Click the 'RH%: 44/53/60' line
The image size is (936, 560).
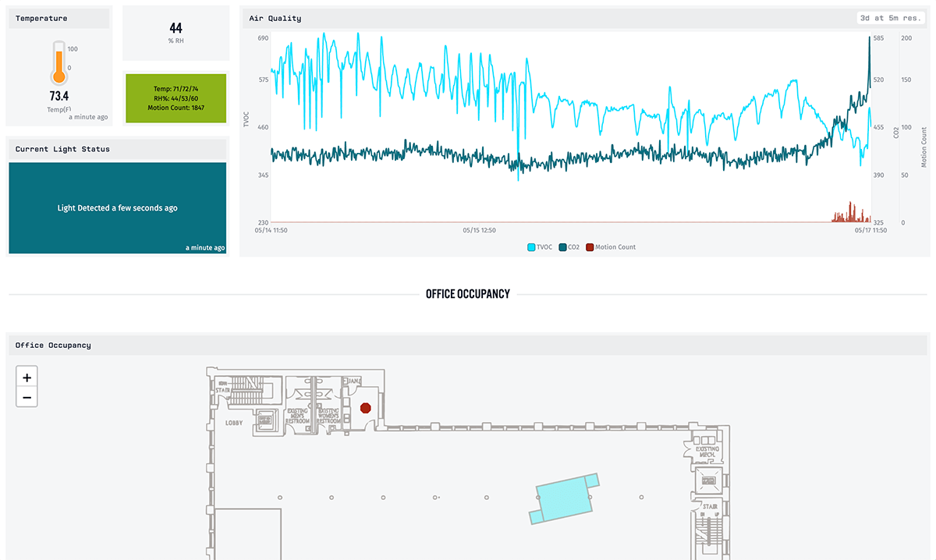coord(175,98)
